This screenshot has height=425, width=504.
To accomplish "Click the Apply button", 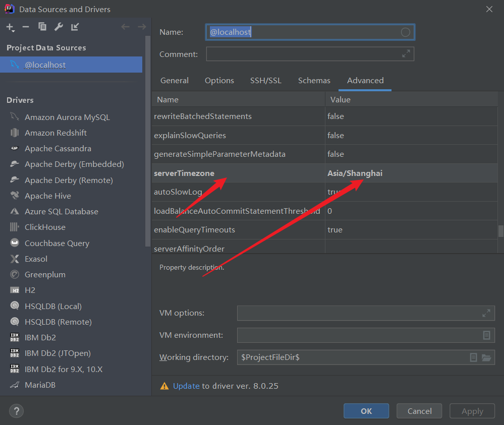I will coord(472,411).
